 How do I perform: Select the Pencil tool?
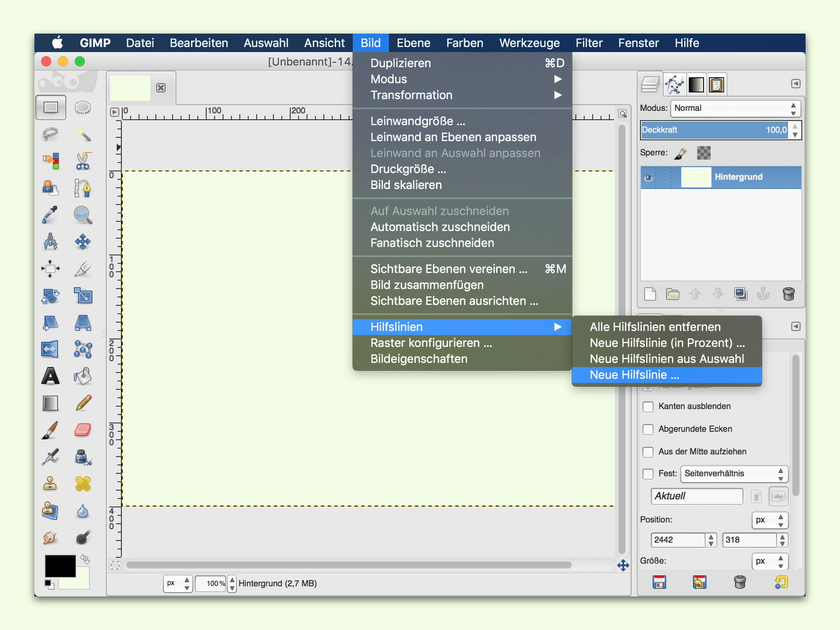tap(82, 403)
